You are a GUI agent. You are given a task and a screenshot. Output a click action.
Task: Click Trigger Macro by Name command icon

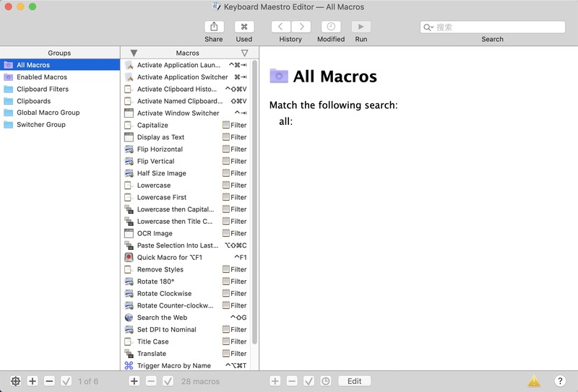pos(129,365)
